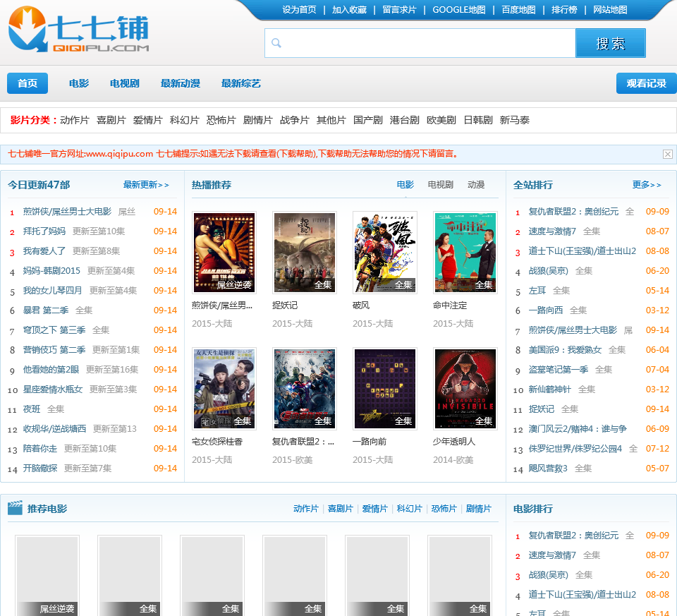This screenshot has height=616, width=677.
Task: Click the clapperboard icon beside 推荐电影
Action: pos(15,508)
